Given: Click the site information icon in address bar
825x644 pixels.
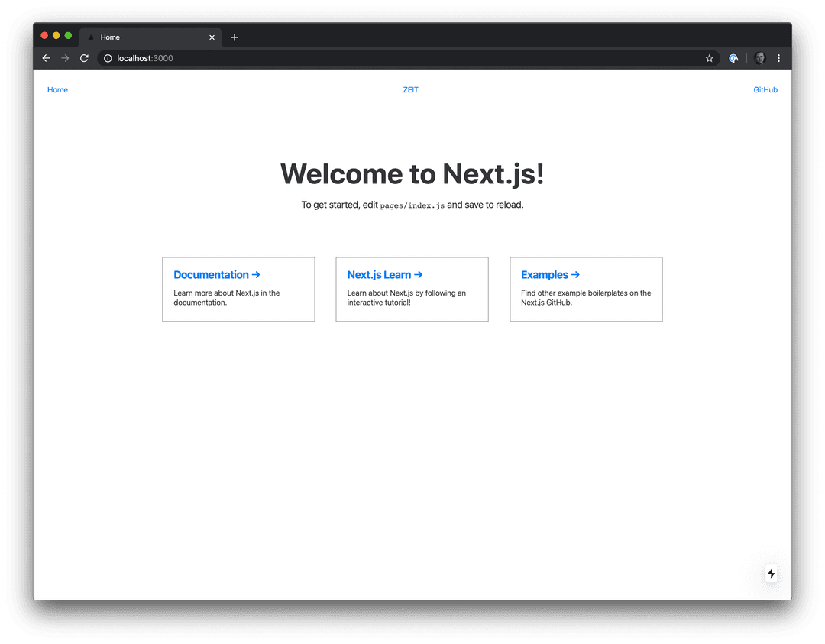Looking at the screenshot, I should [x=108, y=58].
